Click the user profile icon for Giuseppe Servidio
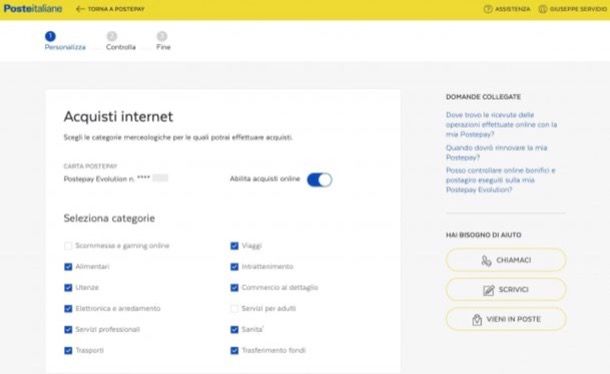The image size is (610, 374). (x=543, y=9)
